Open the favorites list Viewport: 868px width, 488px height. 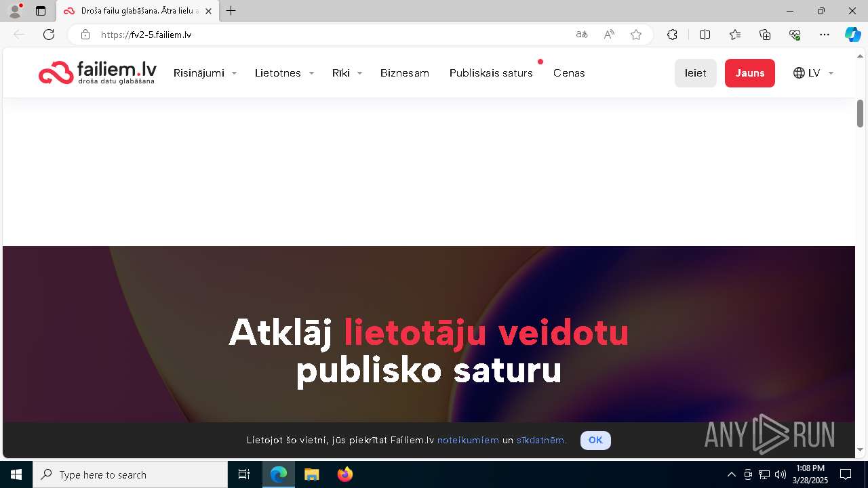pyautogui.click(x=735, y=35)
